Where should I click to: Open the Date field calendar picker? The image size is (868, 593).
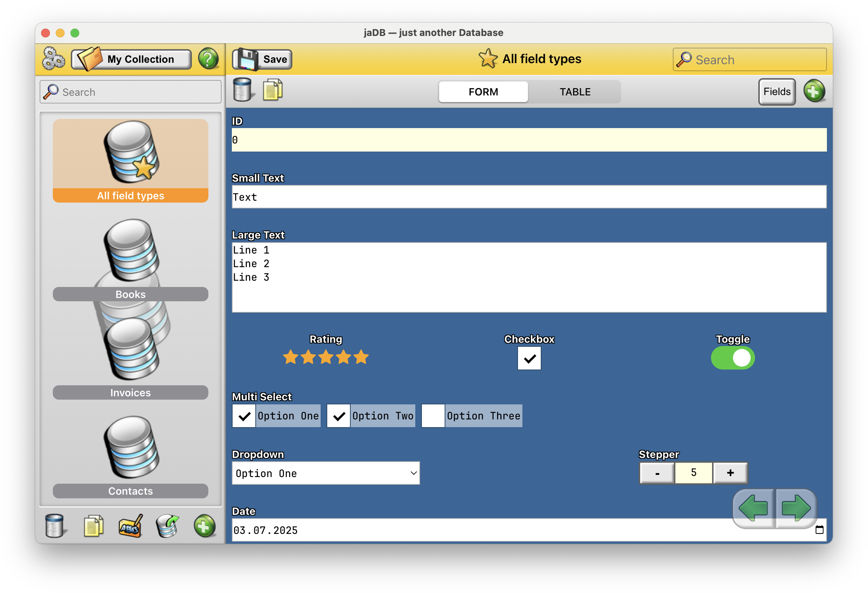(819, 530)
